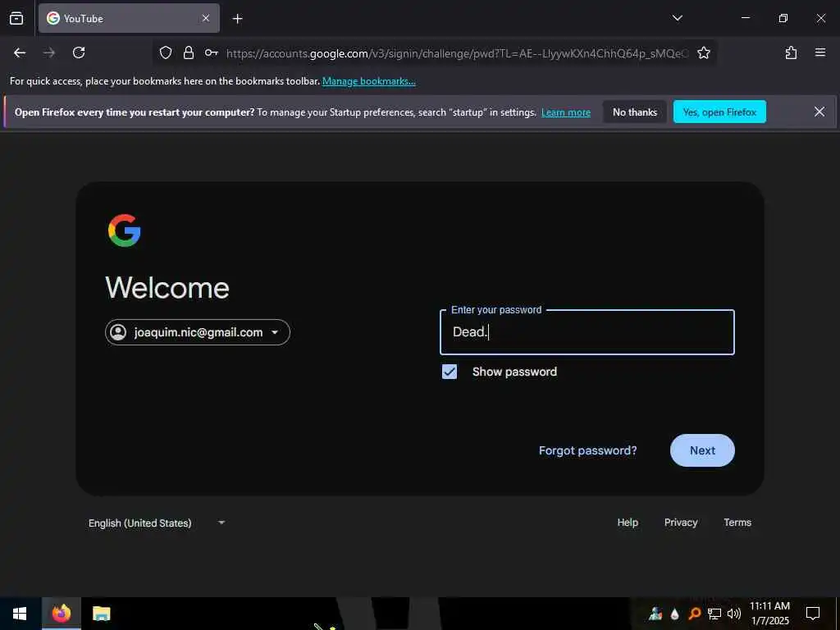Select the YouTube tab

(x=129, y=18)
